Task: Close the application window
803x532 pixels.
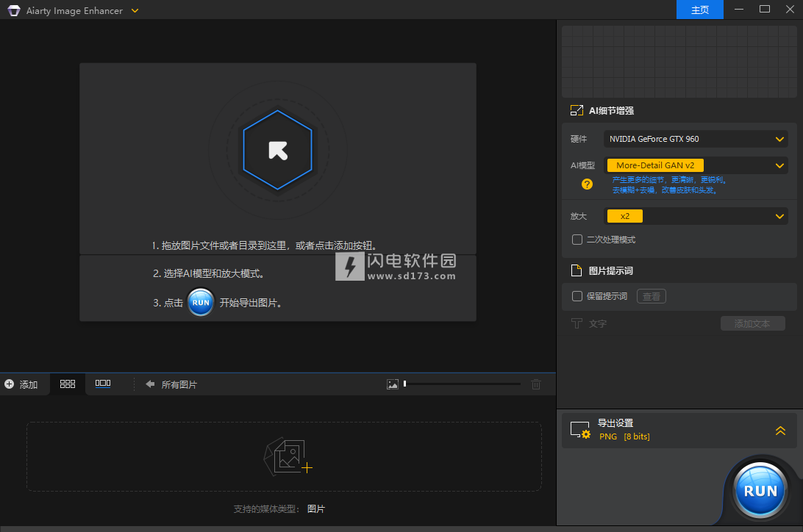Action: pos(790,10)
